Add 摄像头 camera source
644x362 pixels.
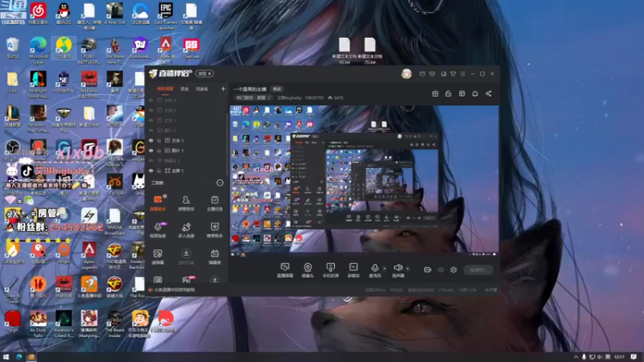tap(308, 270)
